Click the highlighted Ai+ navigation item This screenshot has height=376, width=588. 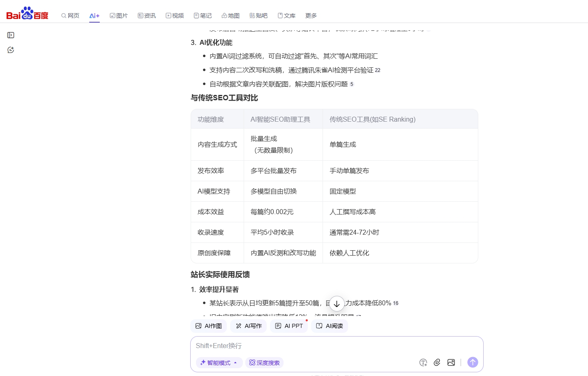(x=94, y=15)
